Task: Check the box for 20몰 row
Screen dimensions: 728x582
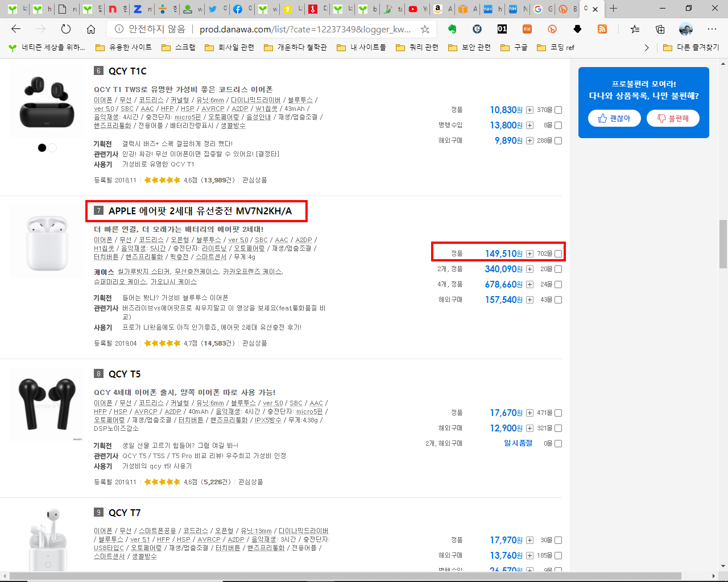Action: tap(558, 269)
